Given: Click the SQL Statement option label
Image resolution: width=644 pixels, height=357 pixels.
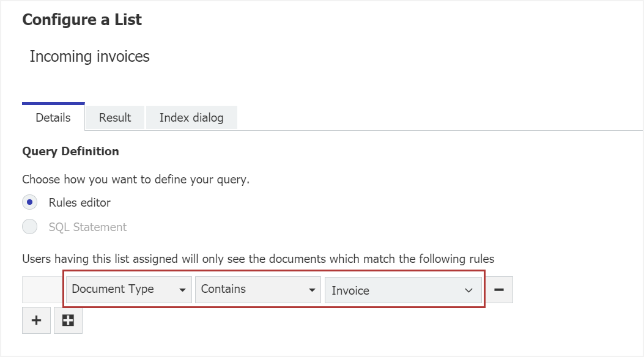Looking at the screenshot, I should pyautogui.click(x=87, y=227).
